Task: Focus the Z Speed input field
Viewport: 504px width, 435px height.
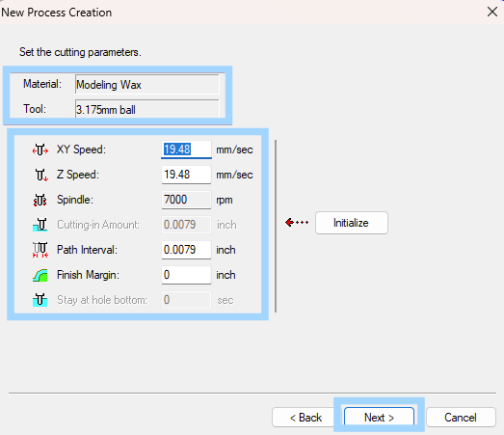Action: coord(186,175)
